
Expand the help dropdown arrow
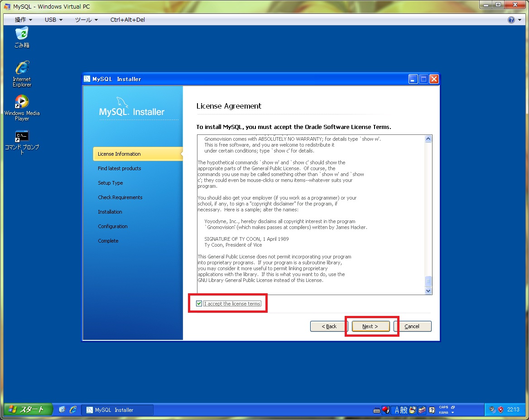tap(519, 20)
